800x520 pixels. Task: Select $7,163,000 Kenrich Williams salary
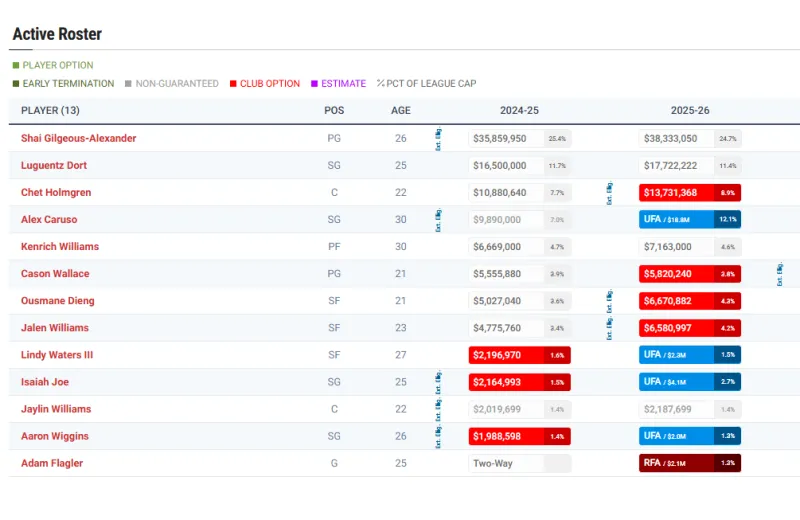point(690,246)
